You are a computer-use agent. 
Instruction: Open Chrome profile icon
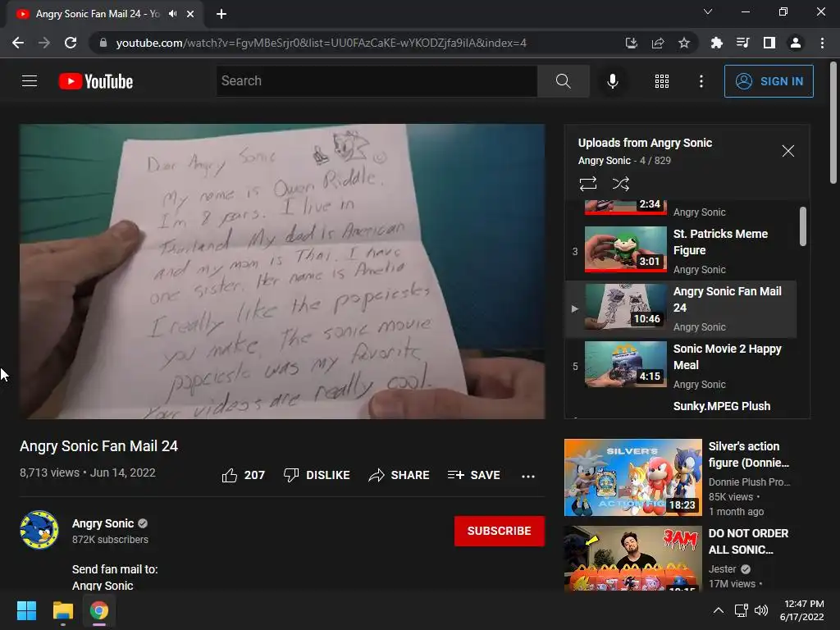pos(796,43)
